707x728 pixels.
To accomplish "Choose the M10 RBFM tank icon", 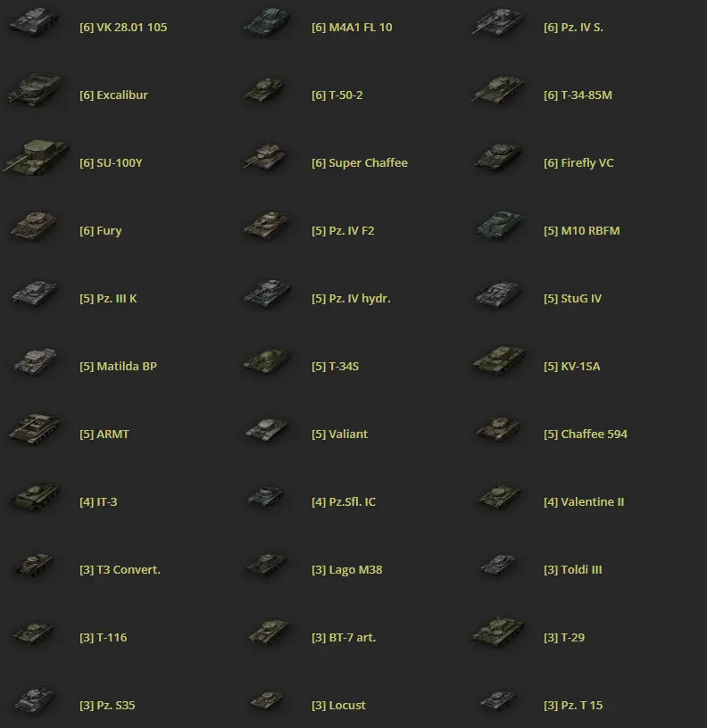I will point(499,225).
